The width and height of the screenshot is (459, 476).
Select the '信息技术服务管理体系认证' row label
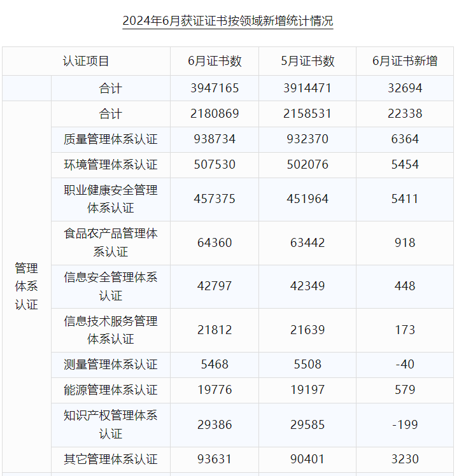[111, 330]
